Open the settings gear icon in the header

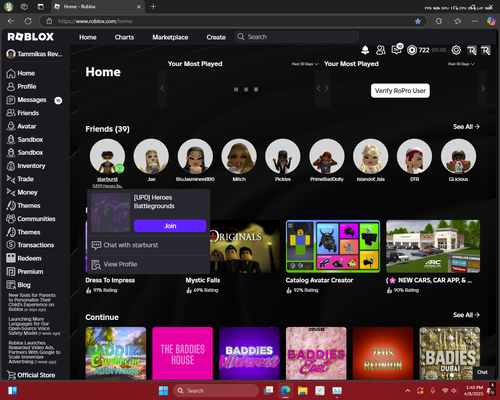456,50
